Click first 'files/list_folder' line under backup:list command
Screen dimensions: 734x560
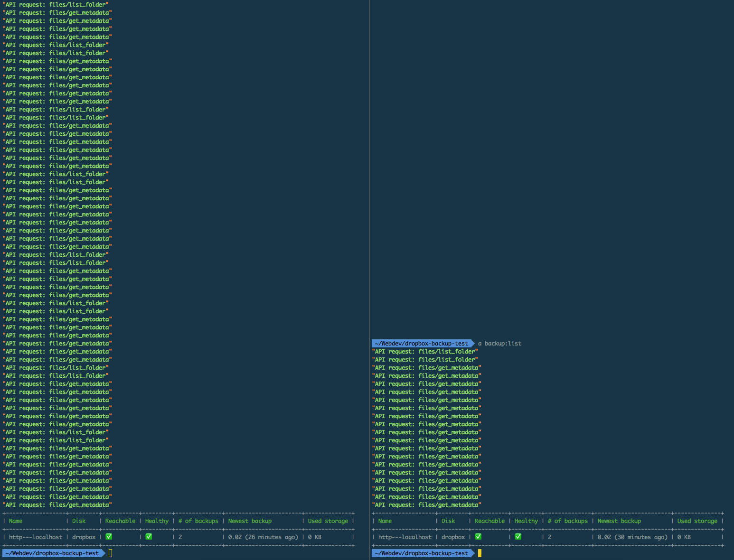[425, 352]
